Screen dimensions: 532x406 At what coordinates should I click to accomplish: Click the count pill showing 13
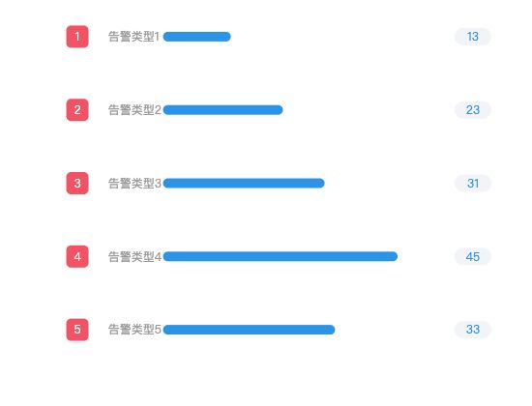[x=473, y=37]
